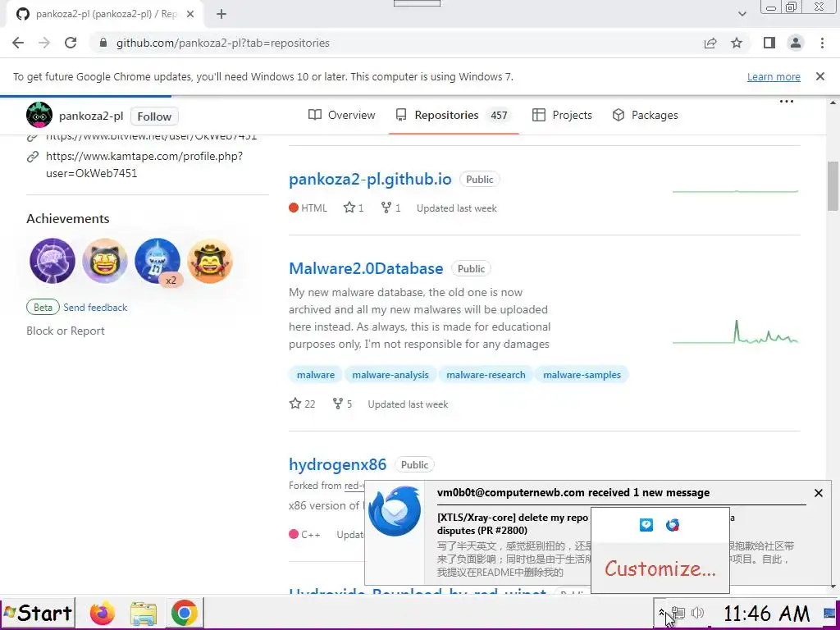Image resolution: width=840 pixels, height=630 pixels.
Task: Launch Firefox from the taskbar
Action: 103,613
